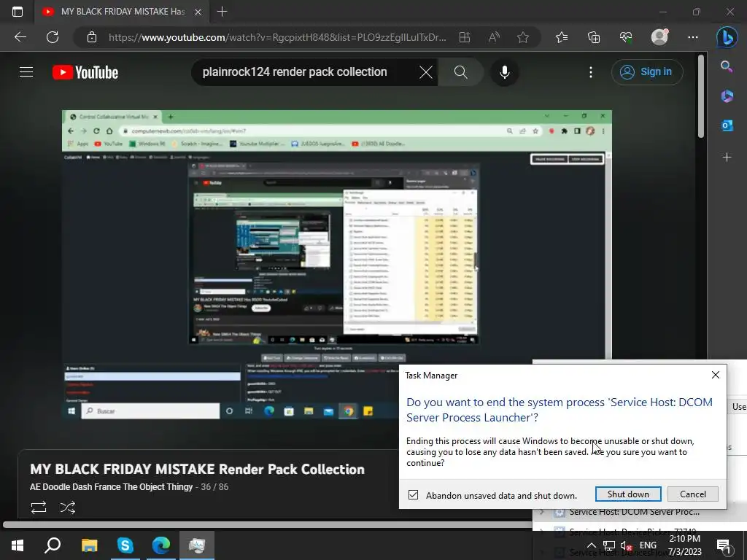Screen dimensions: 747x560
Task: Go to YouTube home via logo
Action: coord(85,72)
